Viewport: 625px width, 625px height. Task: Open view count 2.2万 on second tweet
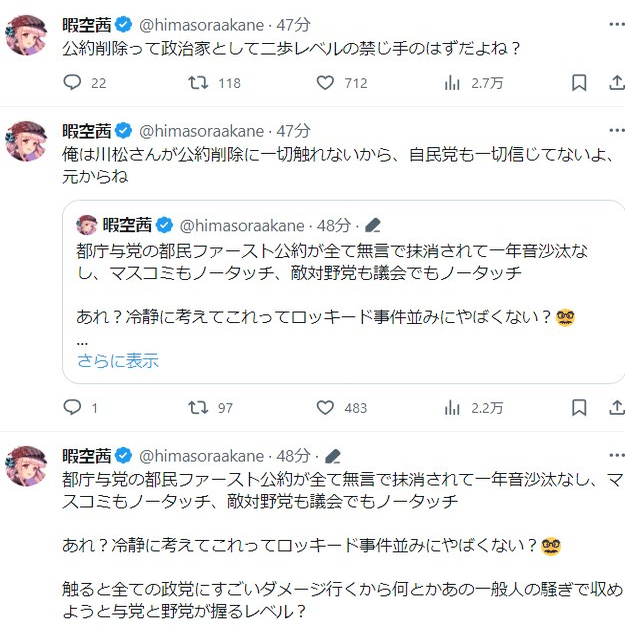click(453, 408)
